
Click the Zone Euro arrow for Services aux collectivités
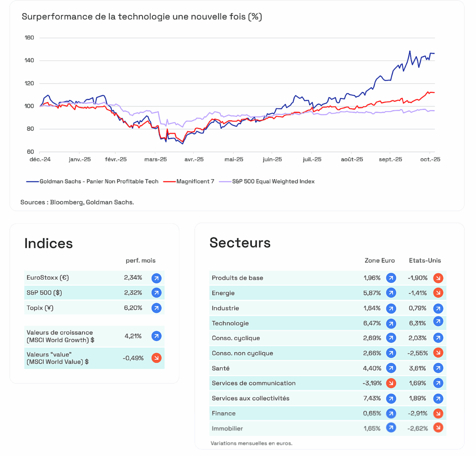pos(391,398)
